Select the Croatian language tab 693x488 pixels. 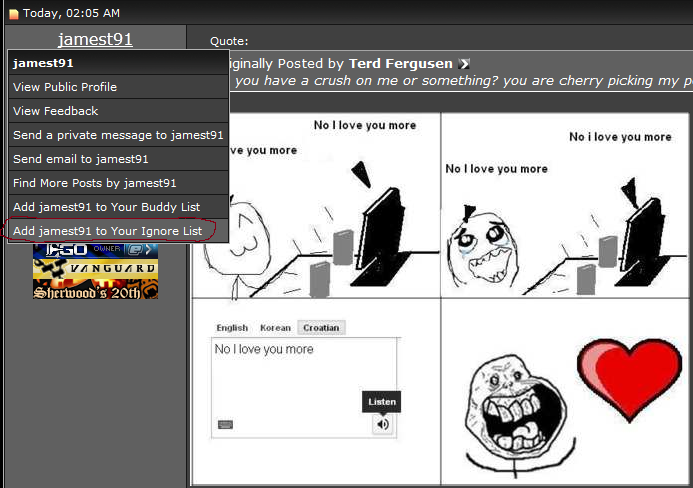coord(321,328)
